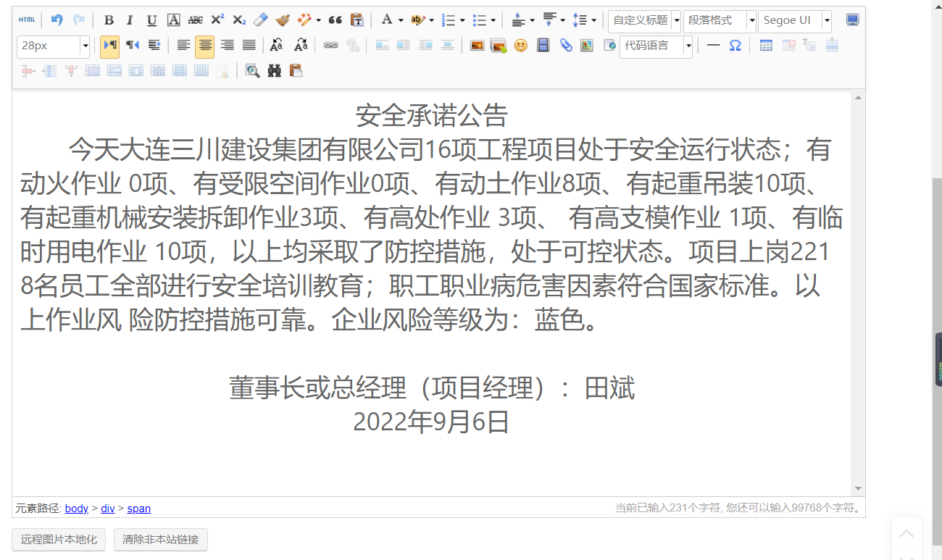The height and width of the screenshot is (560, 942).
Task: Open the 代码语言 code language dropdown
Action: (656, 46)
